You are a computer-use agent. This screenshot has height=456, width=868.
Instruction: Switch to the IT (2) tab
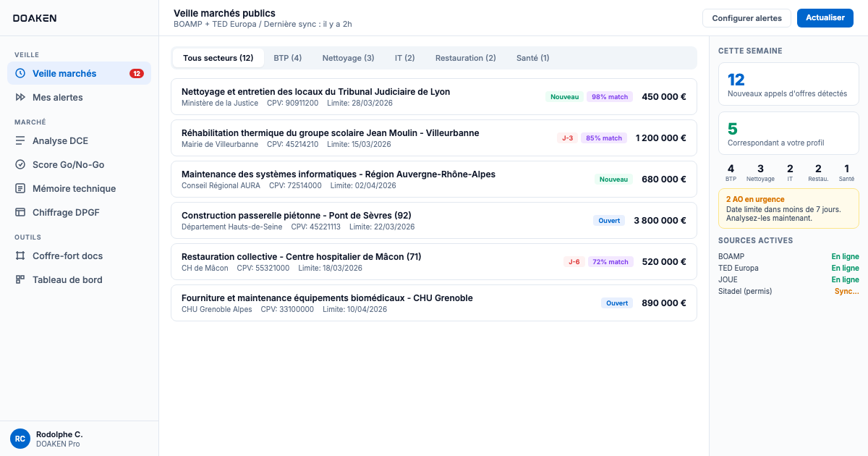tap(405, 57)
